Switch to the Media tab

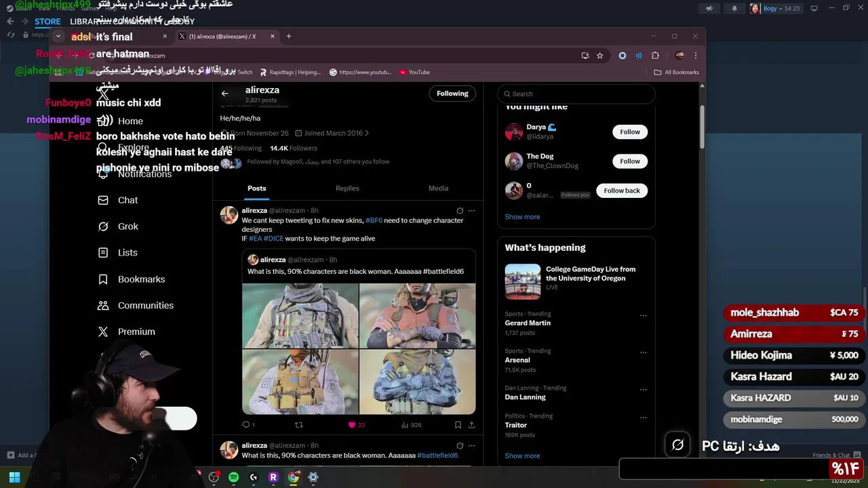(438, 188)
